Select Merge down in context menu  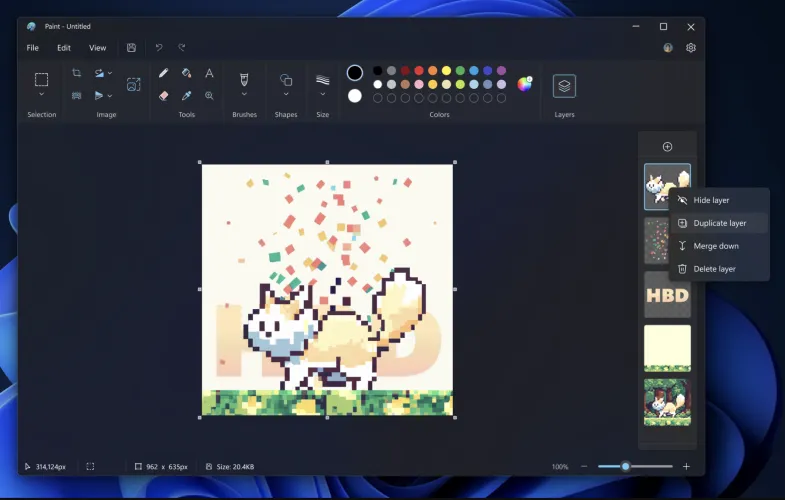pos(715,246)
